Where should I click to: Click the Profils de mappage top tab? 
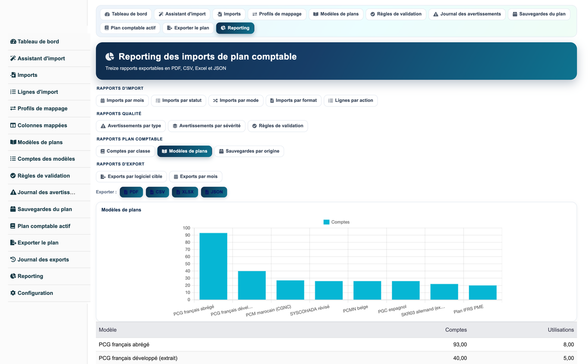pyautogui.click(x=277, y=14)
